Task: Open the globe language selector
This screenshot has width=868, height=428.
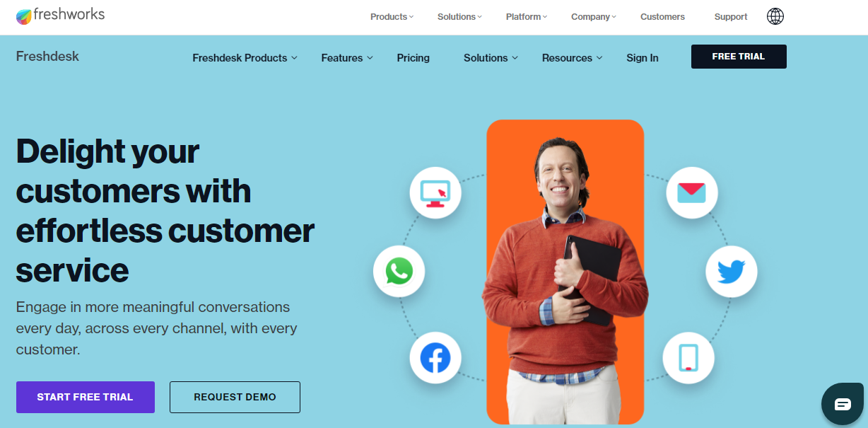Action: click(x=775, y=16)
